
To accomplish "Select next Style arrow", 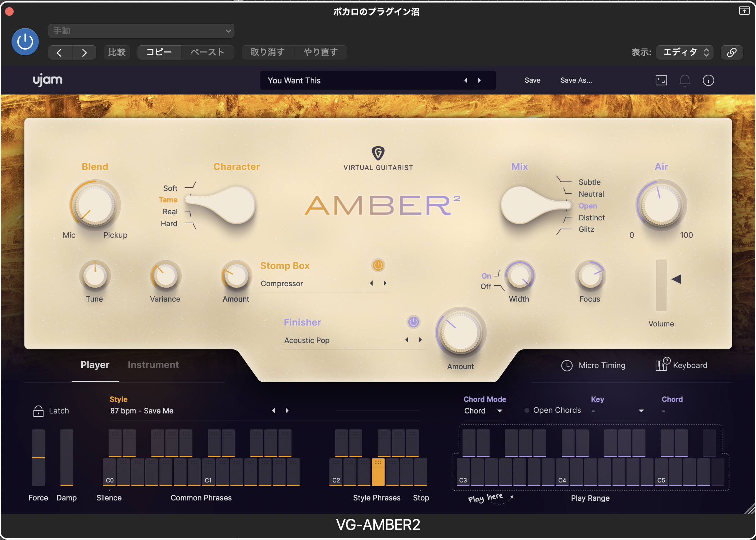I will click(x=287, y=411).
